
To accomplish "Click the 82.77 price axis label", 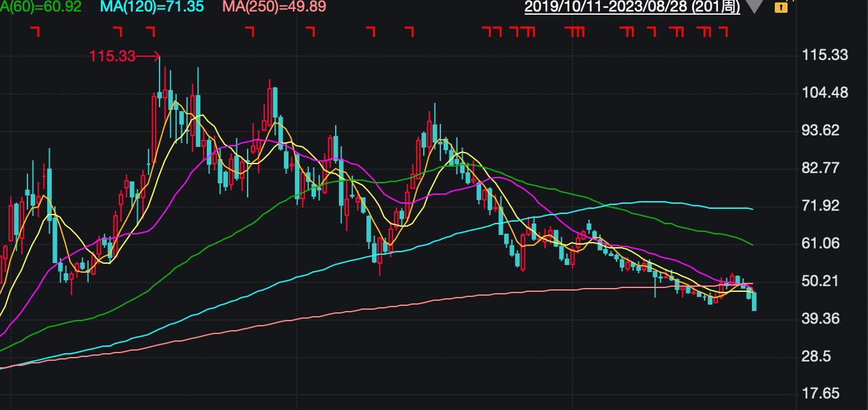I will tap(820, 168).
